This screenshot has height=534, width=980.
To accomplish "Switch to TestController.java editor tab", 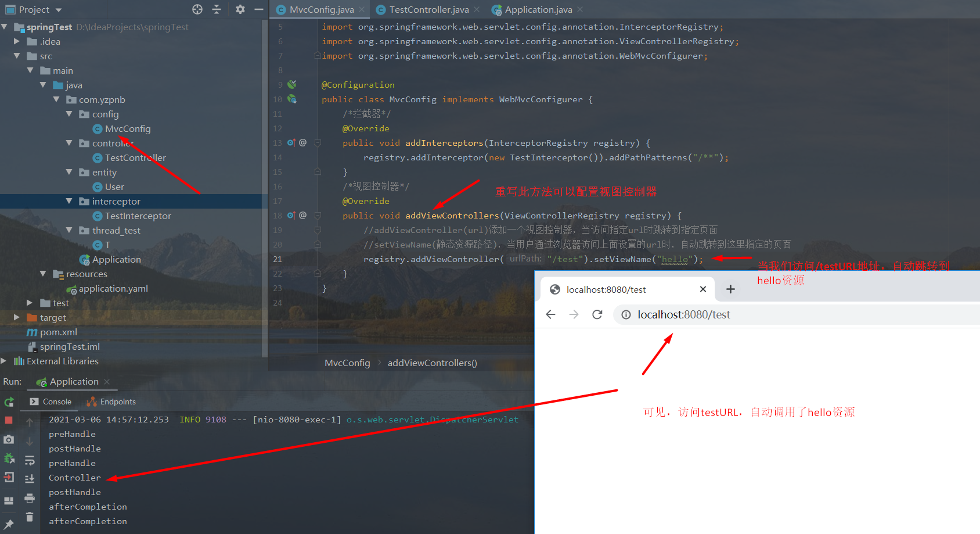I will (428, 9).
